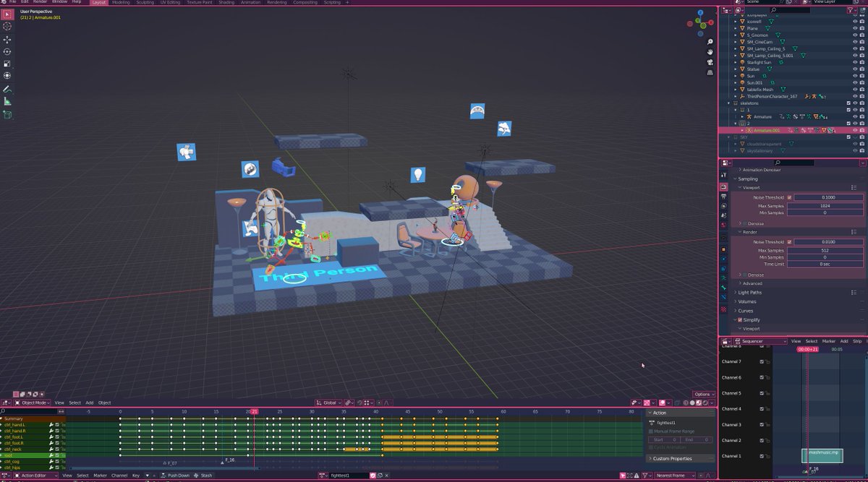The image size is (868, 482).
Task: Pick the Measure tool
Action: click(7, 102)
